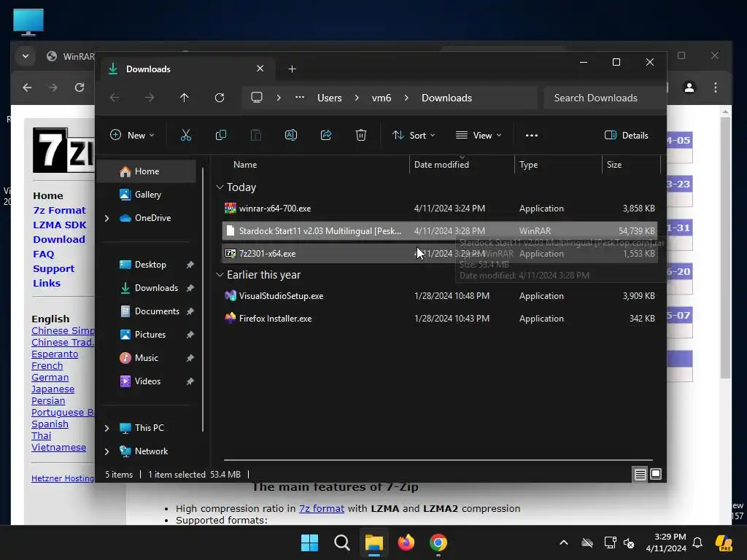The image size is (747, 560).
Task: Select Home in navigation pane
Action: pyautogui.click(x=147, y=171)
